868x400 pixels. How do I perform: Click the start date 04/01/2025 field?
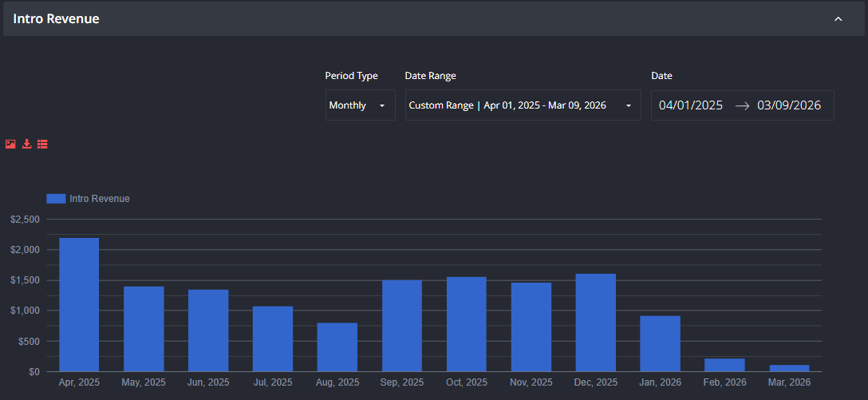click(691, 105)
